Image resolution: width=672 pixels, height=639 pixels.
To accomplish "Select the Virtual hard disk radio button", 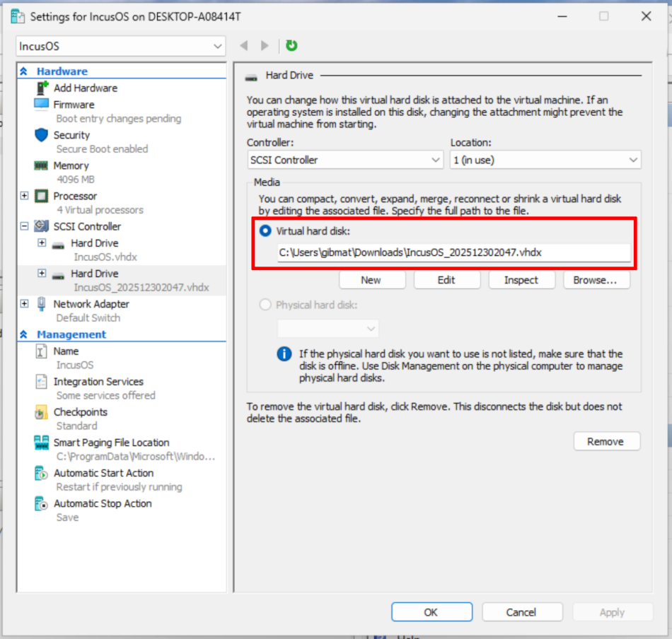I will point(265,231).
